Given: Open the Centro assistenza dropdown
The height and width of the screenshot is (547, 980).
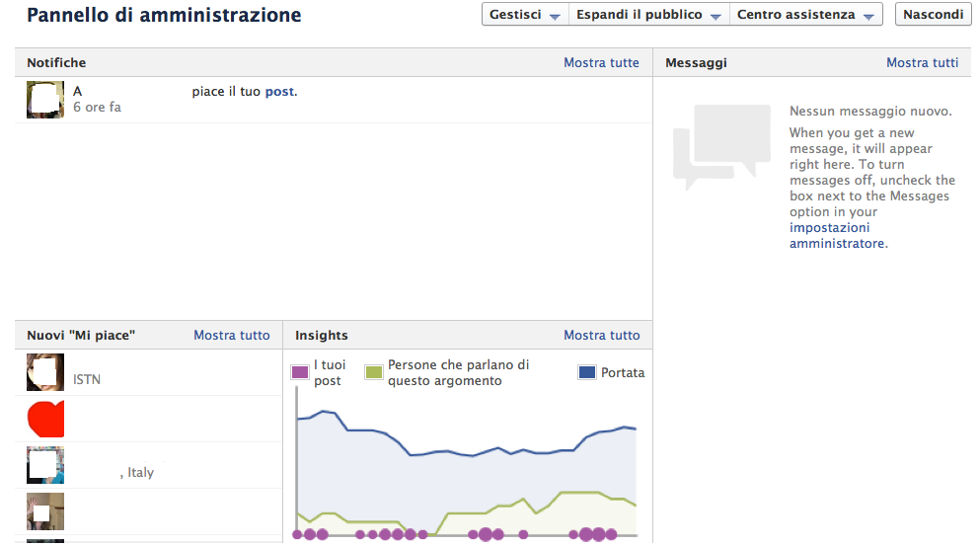Looking at the screenshot, I should [x=805, y=15].
